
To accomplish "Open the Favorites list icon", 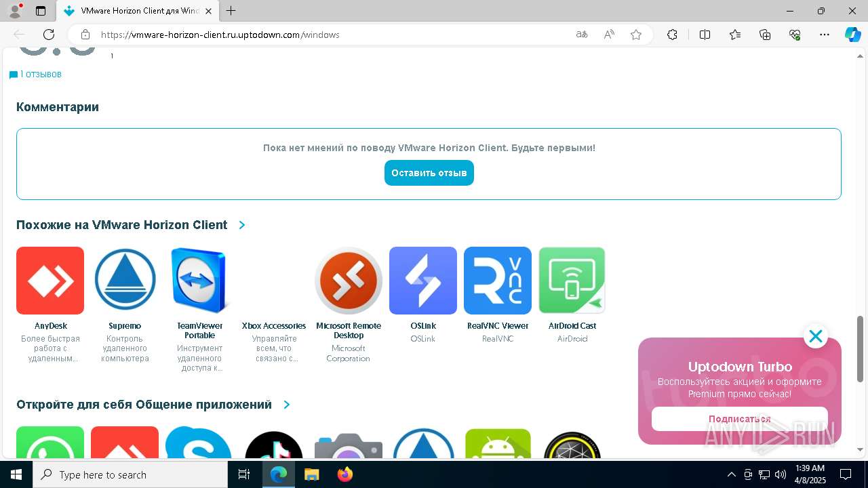I will [735, 35].
